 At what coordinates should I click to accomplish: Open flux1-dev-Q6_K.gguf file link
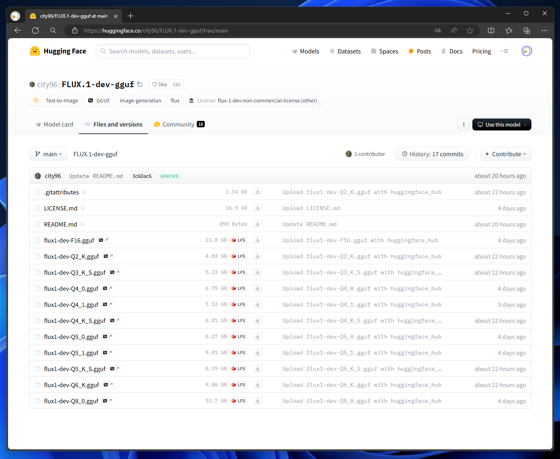pyautogui.click(x=71, y=385)
